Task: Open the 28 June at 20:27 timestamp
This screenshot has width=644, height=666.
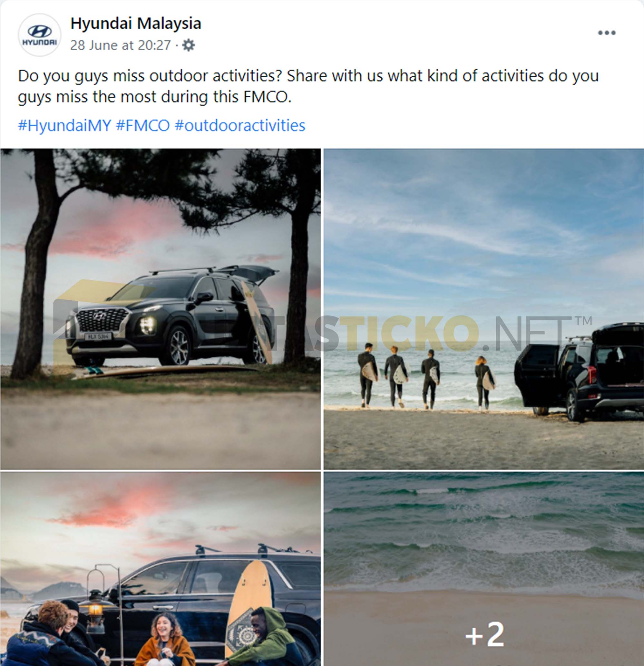Action: [x=120, y=45]
